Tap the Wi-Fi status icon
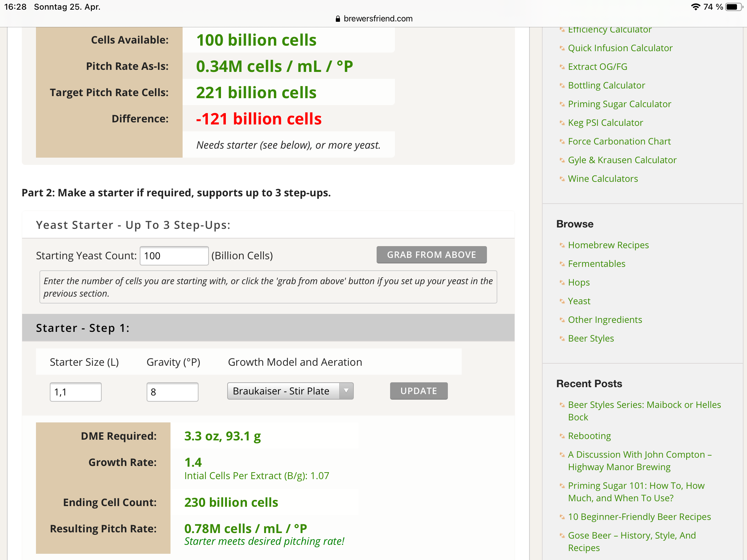747x560 pixels. pos(695,7)
